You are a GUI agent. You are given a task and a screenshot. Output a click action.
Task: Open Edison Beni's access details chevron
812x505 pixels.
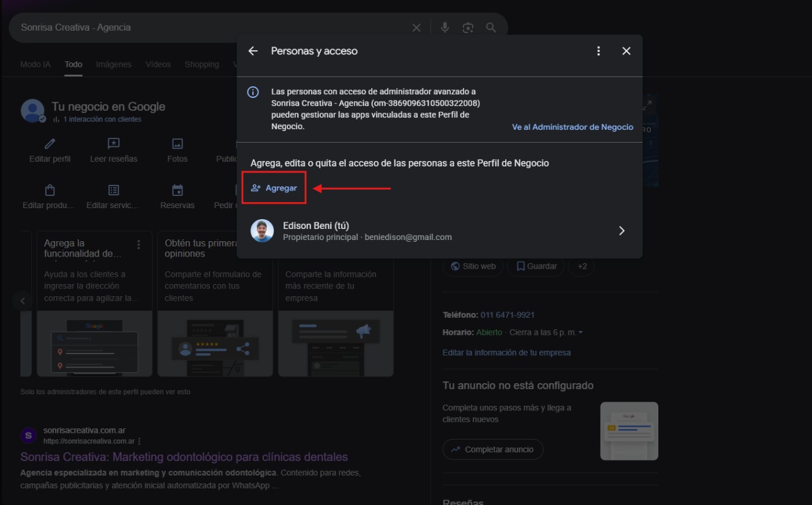pyautogui.click(x=622, y=231)
